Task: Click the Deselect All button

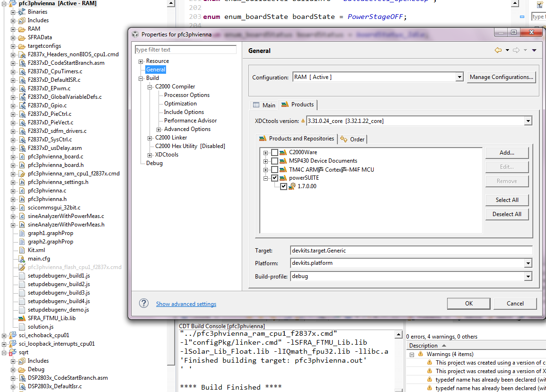Action: (x=507, y=214)
